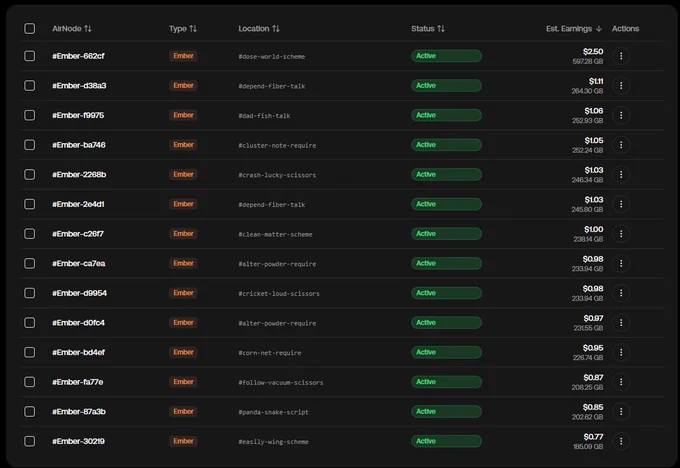
Task: Open actions menu for #Ember-30219
Action: tap(621, 441)
